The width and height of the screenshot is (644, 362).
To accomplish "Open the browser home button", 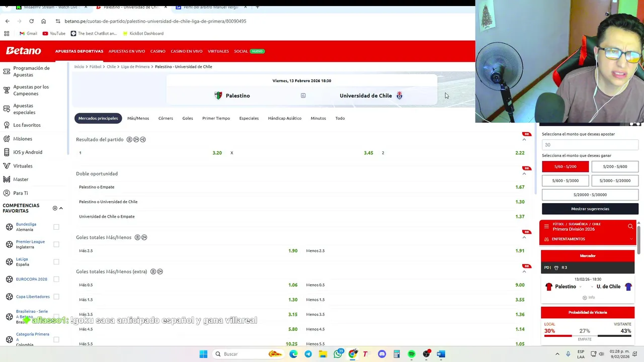I will (x=43, y=21).
